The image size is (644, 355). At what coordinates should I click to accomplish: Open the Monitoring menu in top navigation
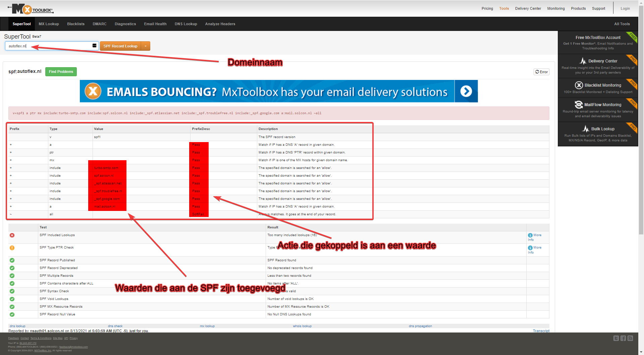pyautogui.click(x=556, y=8)
